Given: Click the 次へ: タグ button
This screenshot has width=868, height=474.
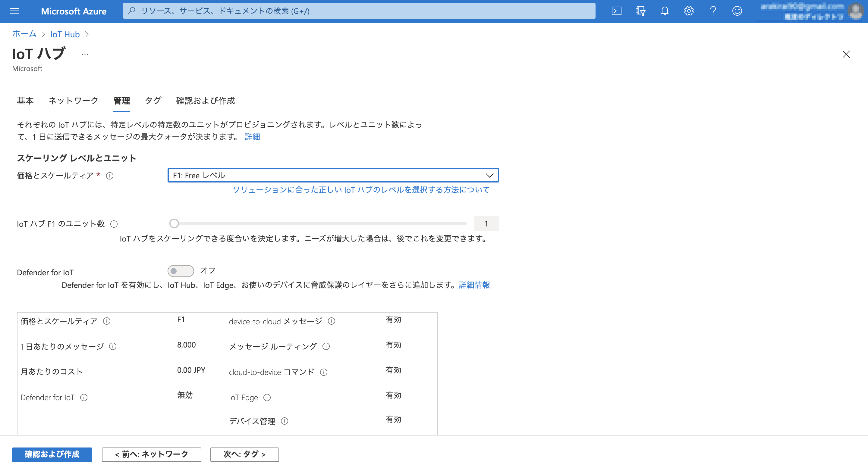Looking at the screenshot, I should (x=244, y=454).
